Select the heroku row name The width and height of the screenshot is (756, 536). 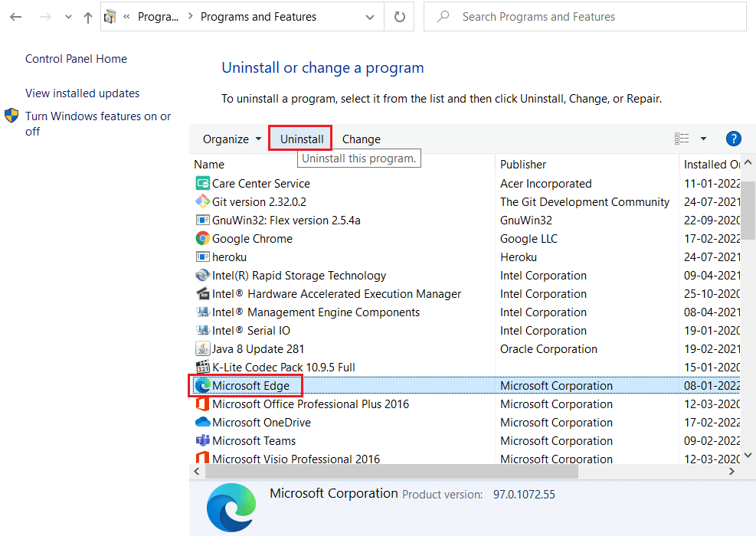tap(230, 257)
